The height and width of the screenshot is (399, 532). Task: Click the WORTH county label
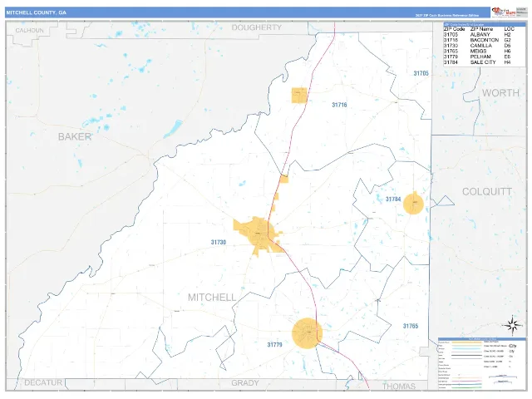tap(500, 92)
